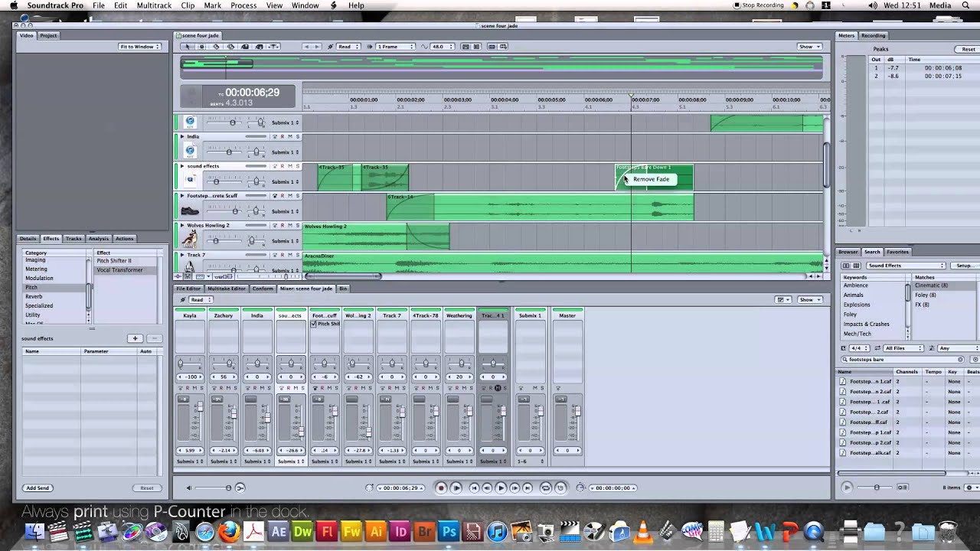Unmute the Trac...4 1 mixer channel
980x551 pixels.
coord(498,388)
